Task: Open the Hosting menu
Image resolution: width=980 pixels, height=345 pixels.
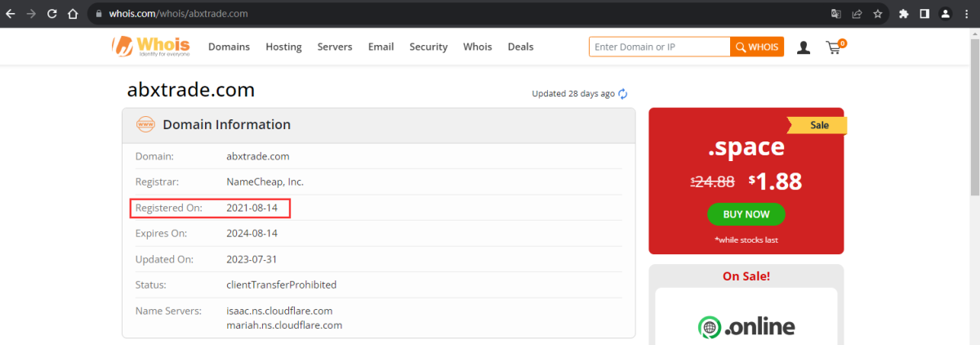Action: click(x=283, y=47)
